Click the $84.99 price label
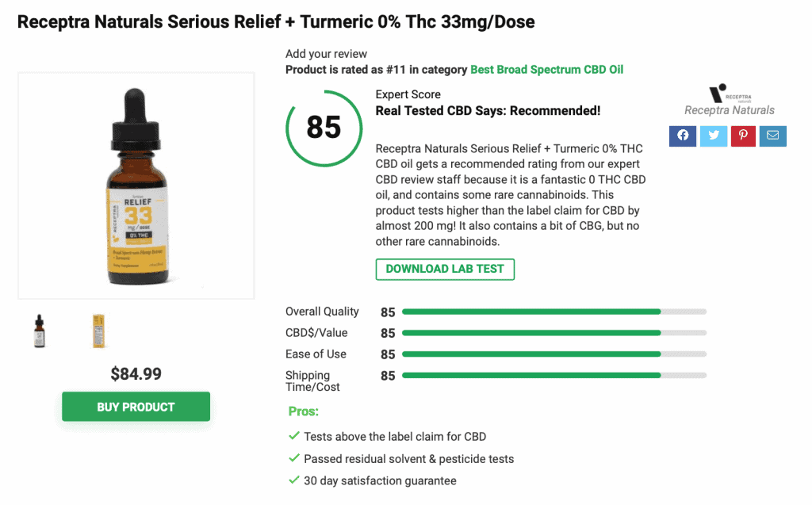The image size is (812, 505). click(135, 373)
